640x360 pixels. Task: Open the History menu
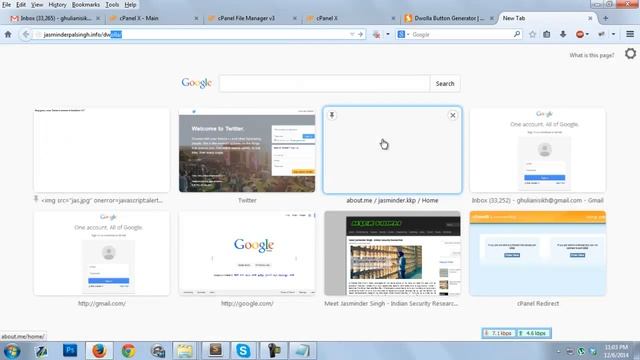click(x=57, y=5)
